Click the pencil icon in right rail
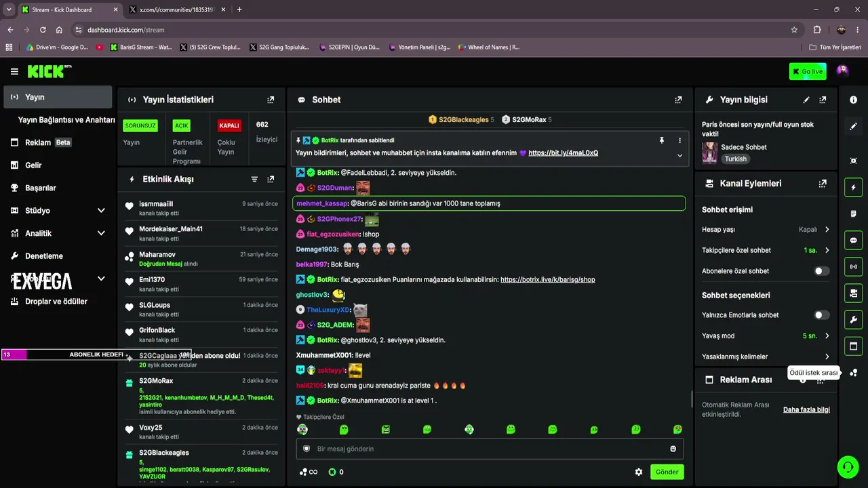868x488 pixels. tap(853, 127)
